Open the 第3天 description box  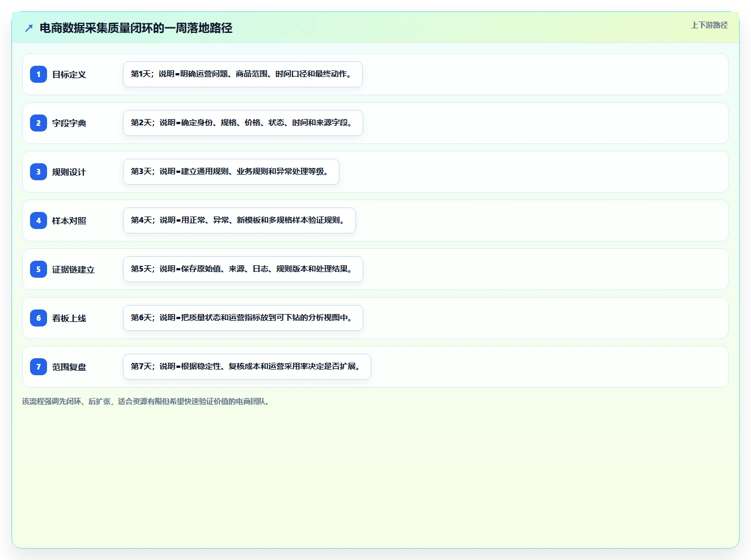coord(231,172)
